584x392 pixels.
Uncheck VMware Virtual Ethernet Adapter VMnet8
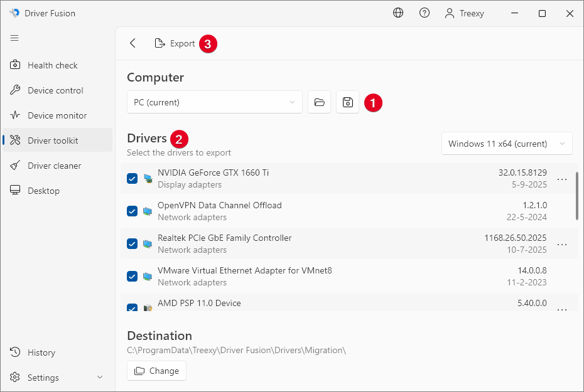[132, 277]
